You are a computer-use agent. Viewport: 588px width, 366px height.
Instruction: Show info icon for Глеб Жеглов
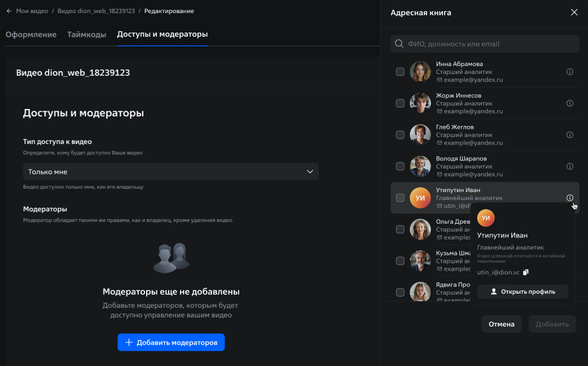(x=569, y=135)
